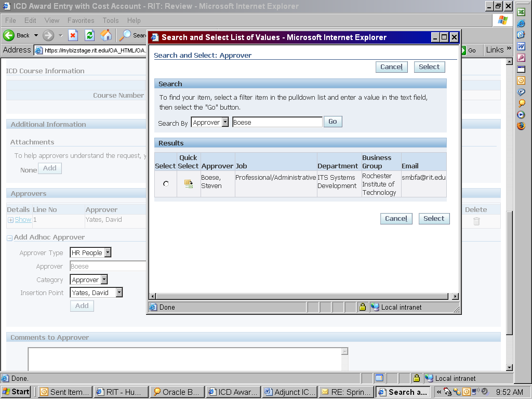Open the Favorites menu
The width and height of the screenshot is (532, 399).
(x=81, y=20)
